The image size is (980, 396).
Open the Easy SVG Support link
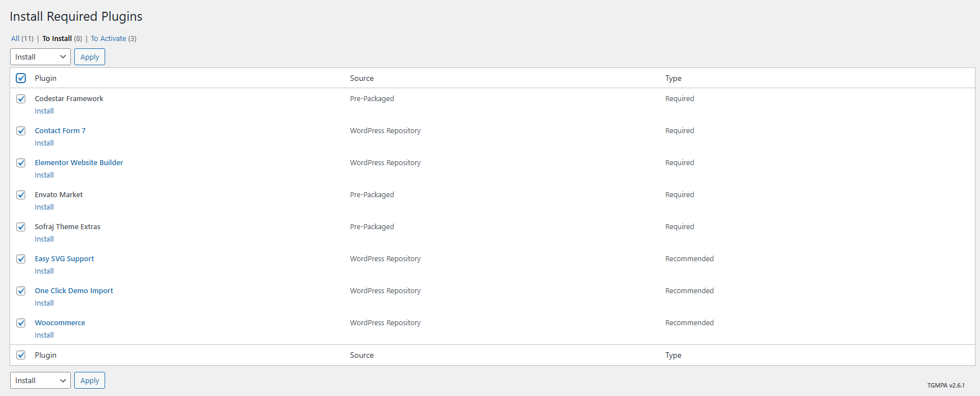click(64, 259)
